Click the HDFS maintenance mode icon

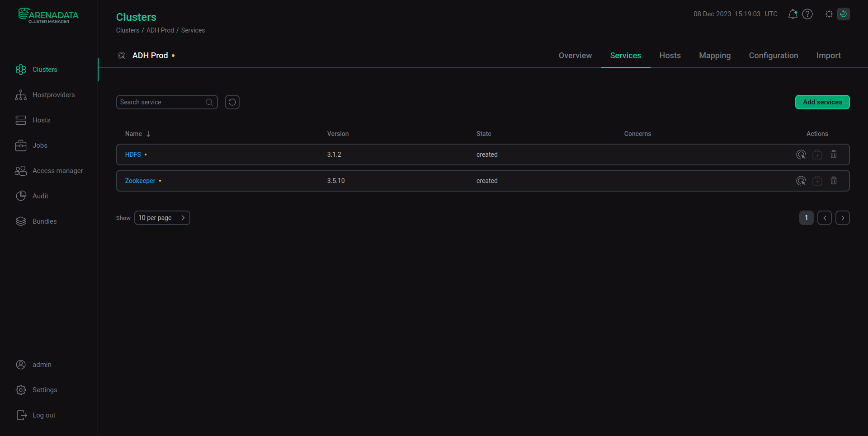point(817,155)
